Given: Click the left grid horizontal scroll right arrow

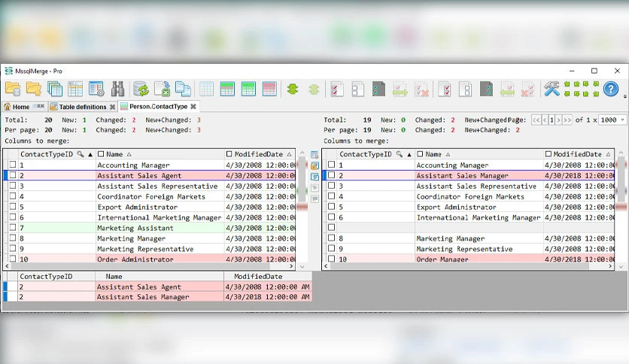Looking at the screenshot, I should coord(292,266).
